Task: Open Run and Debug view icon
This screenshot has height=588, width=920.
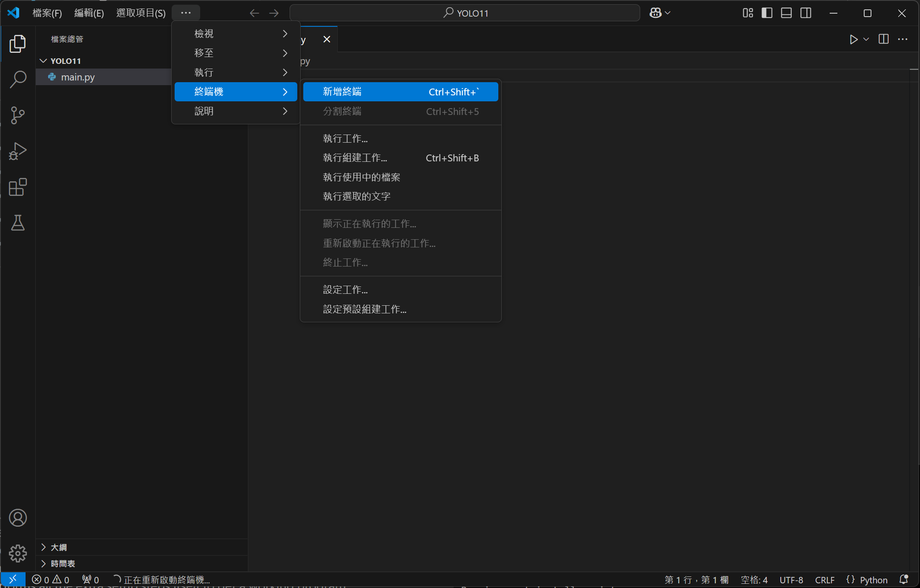Action: pos(18,151)
